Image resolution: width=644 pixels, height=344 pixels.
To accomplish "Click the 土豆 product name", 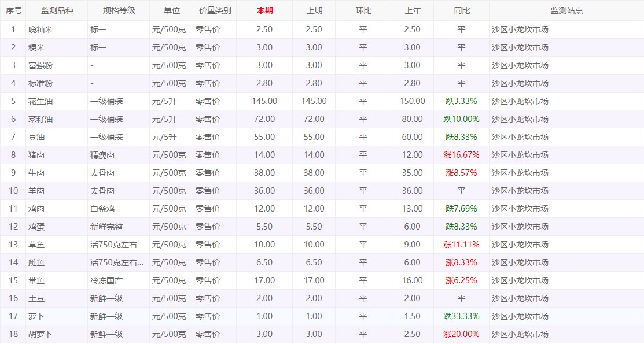I will coord(36,298).
